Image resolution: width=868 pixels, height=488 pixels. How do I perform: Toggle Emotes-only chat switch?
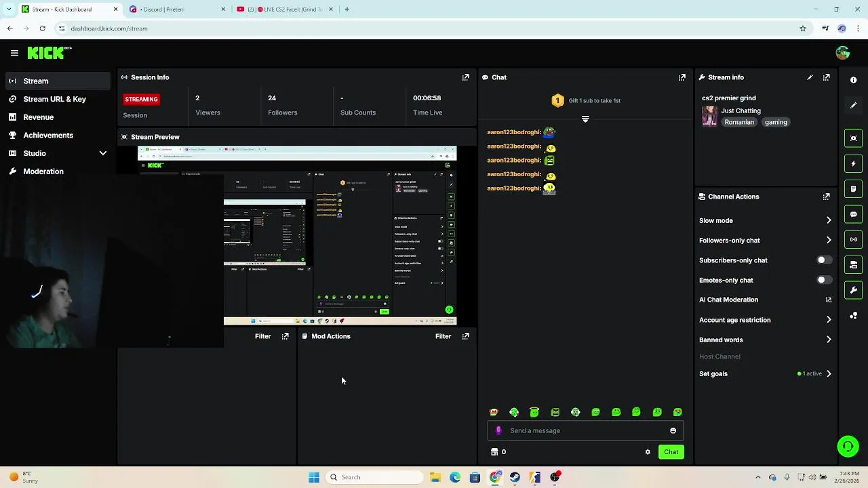pyautogui.click(x=823, y=280)
